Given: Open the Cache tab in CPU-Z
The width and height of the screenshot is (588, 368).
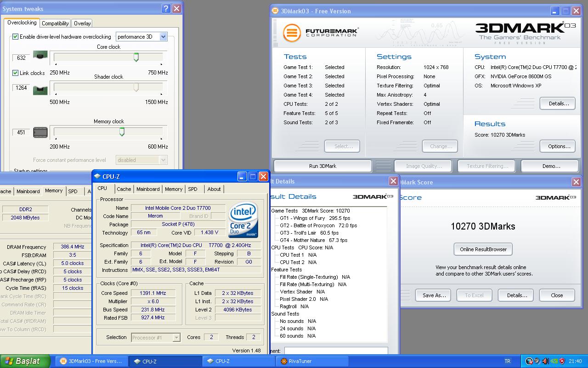Looking at the screenshot, I should coord(124,189).
